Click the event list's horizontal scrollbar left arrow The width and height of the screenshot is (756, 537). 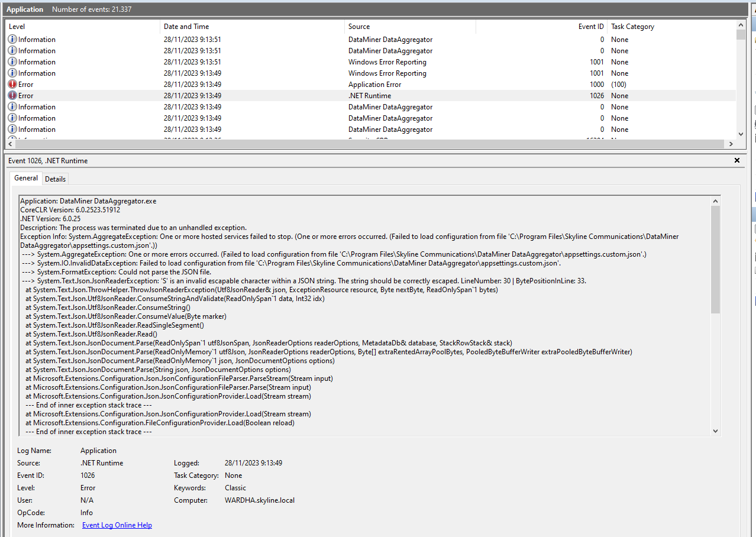pyautogui.click(x=10, y=144)
